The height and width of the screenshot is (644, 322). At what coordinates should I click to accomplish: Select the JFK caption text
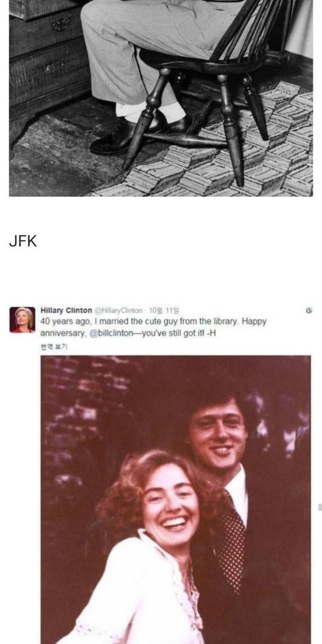(23, 242)
